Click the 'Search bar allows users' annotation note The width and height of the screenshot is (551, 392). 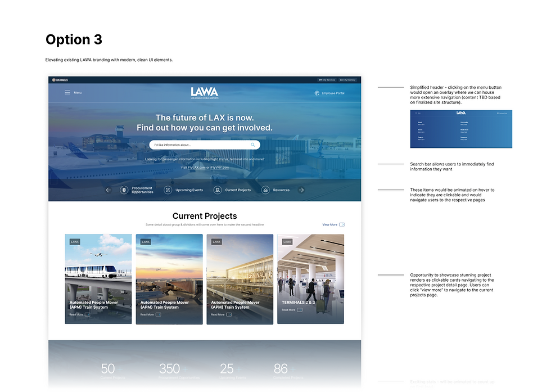452,166
